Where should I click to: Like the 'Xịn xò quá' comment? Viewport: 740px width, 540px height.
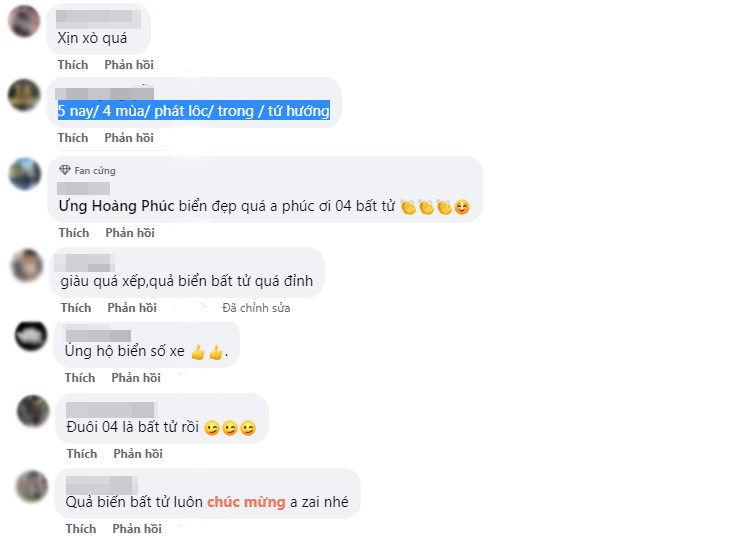pos(73,65)
